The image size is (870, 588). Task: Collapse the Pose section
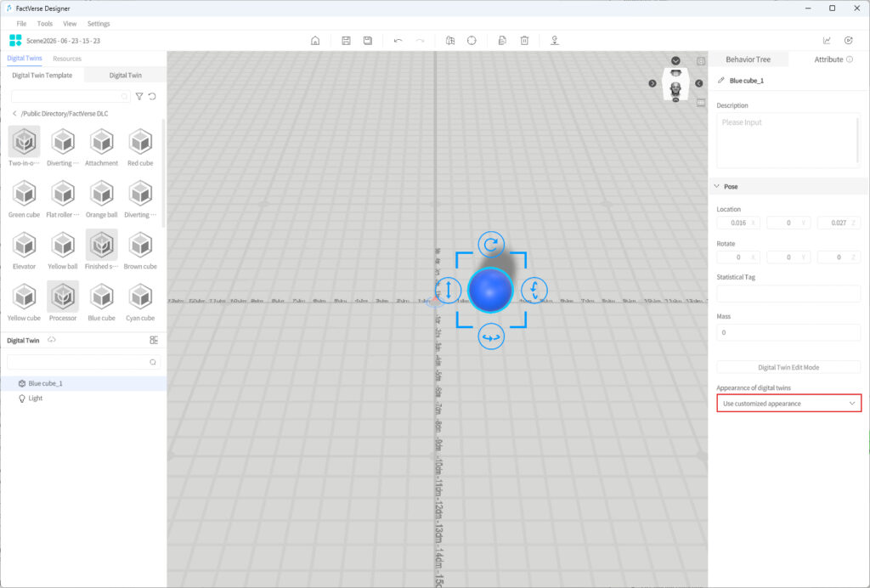(x=716, y=186)
